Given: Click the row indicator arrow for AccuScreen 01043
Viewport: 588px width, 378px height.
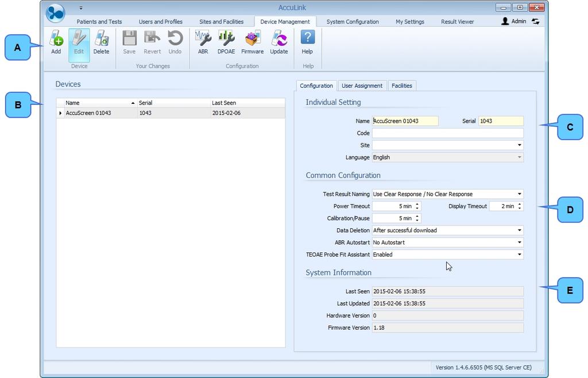Looking at the screenshot, I should (x=60, y=113).
